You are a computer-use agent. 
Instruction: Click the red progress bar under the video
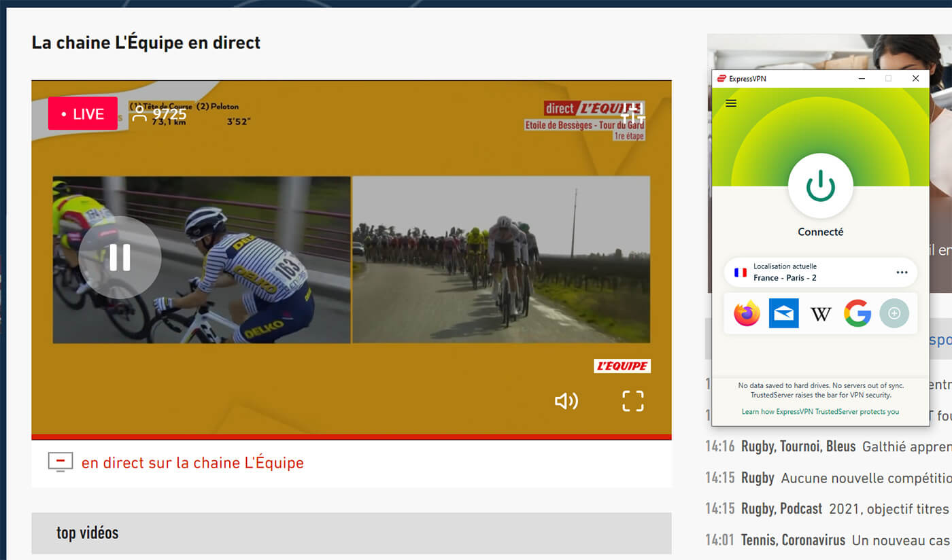pos(352,437)
